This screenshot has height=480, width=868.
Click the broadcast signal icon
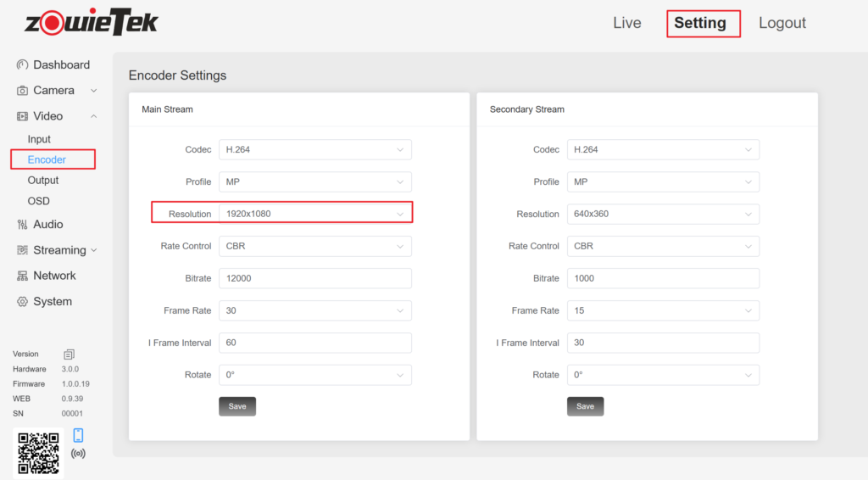(x=78, y=454)
